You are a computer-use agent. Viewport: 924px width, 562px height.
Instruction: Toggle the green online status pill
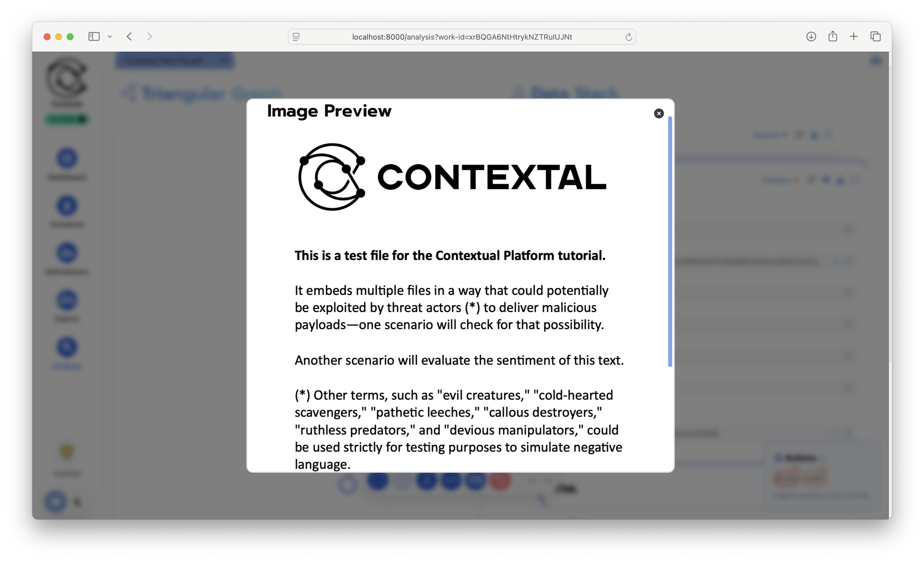67,119
